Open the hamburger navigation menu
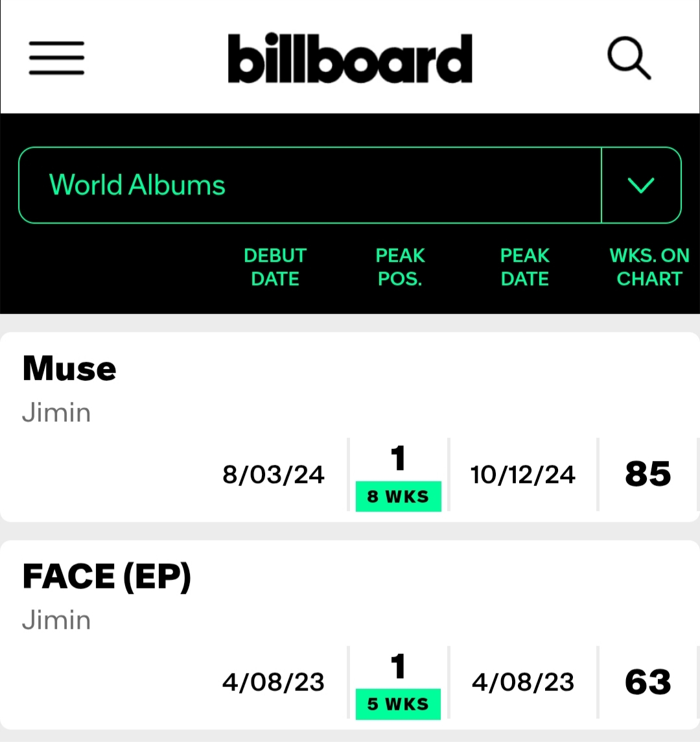The width and height of the screenshot is (700, 742). 57,58
